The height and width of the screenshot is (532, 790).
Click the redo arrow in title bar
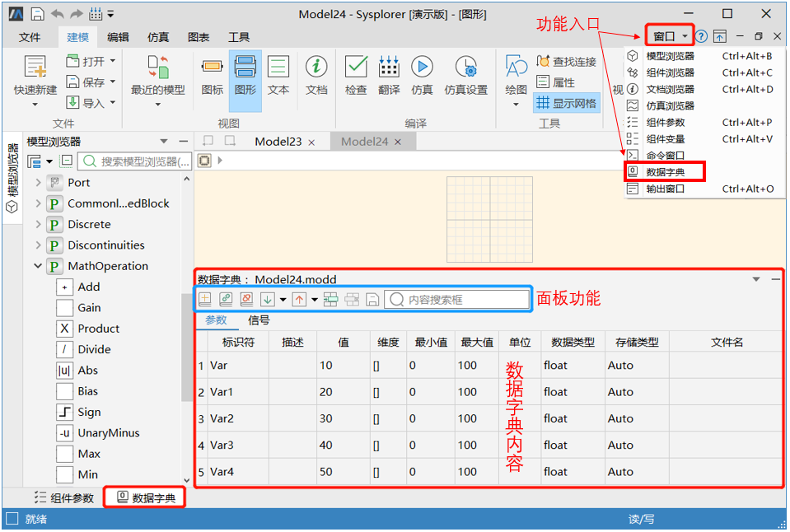point(77,14)
